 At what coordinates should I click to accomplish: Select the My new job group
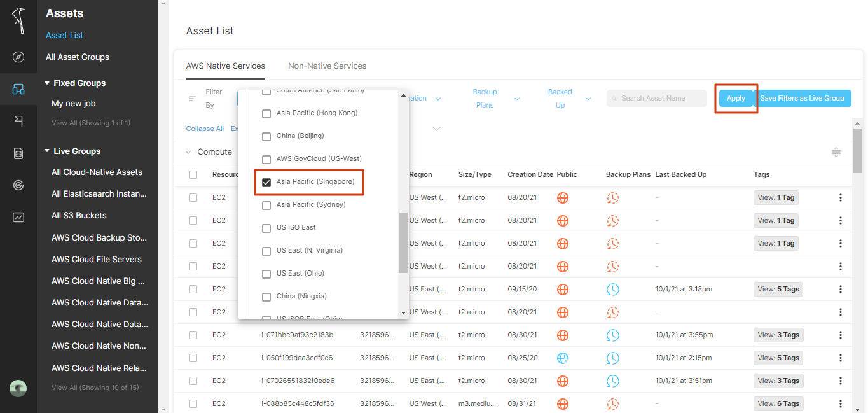tap(74, 103)
